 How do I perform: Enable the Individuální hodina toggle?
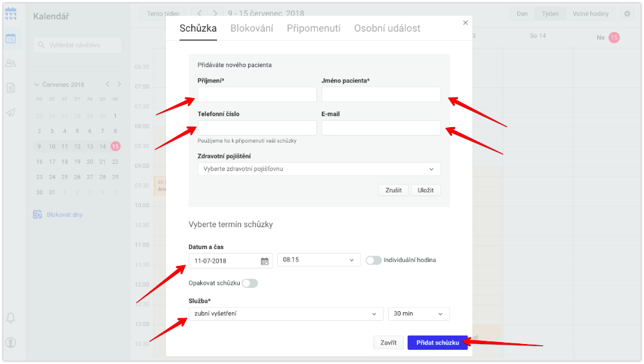[373, 260]
